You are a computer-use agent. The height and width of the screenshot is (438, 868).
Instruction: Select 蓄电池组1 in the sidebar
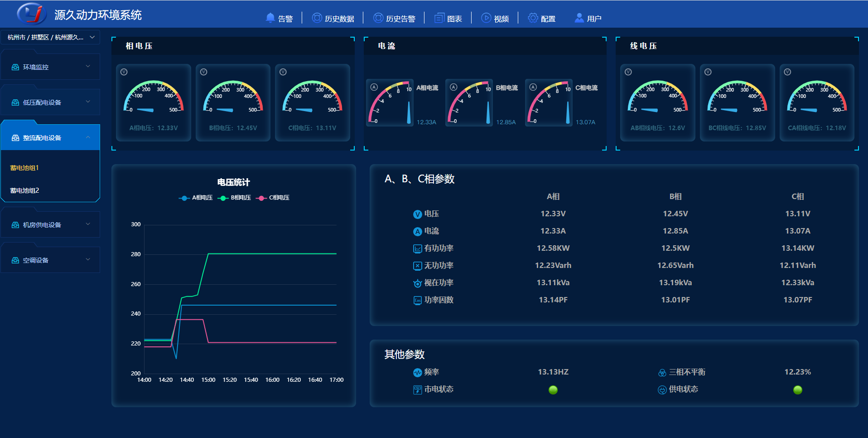(x=24, y=168)
